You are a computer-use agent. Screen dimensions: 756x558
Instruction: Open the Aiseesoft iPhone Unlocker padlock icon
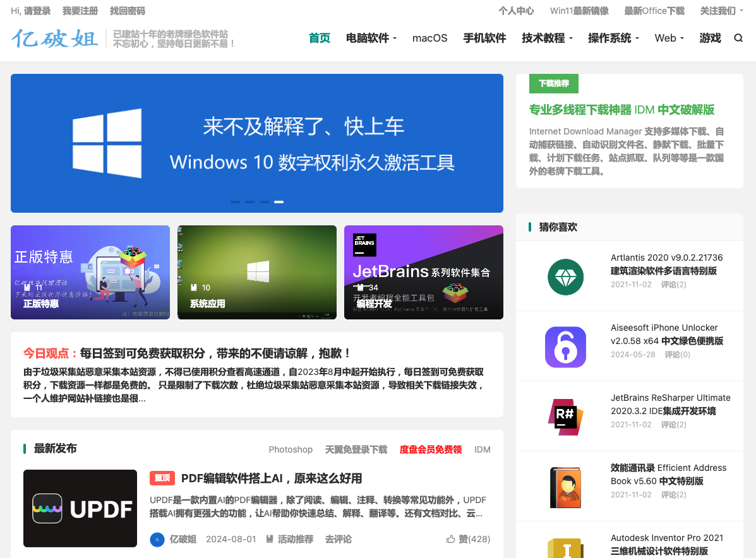click(565, 347)
